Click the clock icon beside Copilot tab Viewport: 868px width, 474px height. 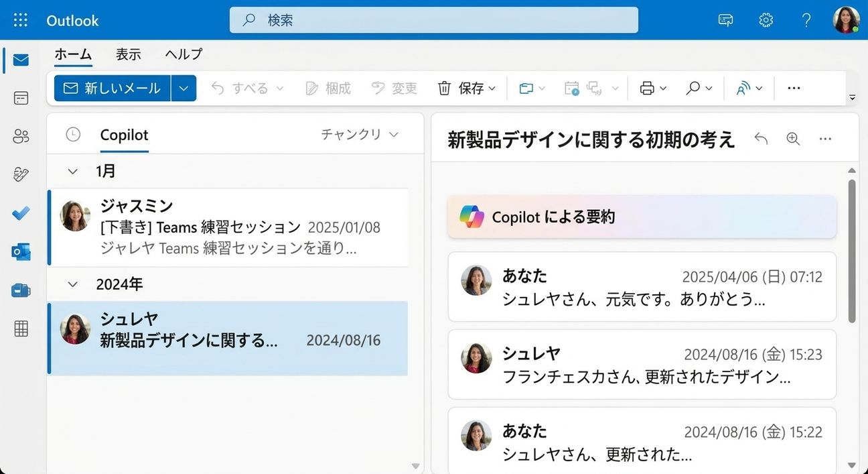(73, 135)
